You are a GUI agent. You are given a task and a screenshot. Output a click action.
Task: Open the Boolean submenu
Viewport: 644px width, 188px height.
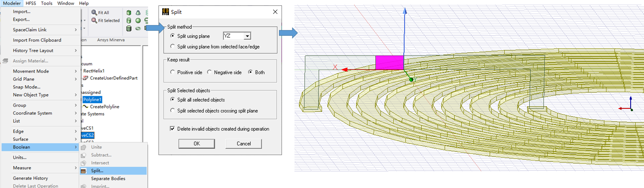[40, 147]
